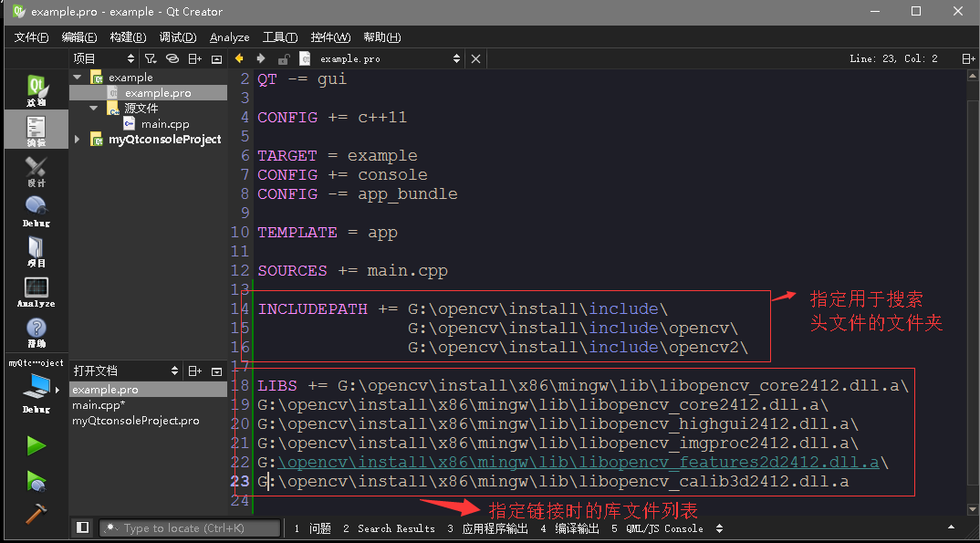Open myQtconsoleProject.pro in open documents
Image resolution: width=980 pixels, height=543 pixels.
click(136, 421)
